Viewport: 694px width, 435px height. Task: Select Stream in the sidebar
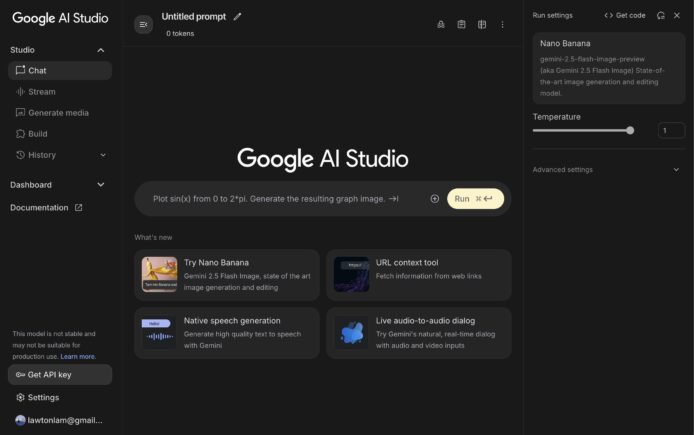(42, 92)
